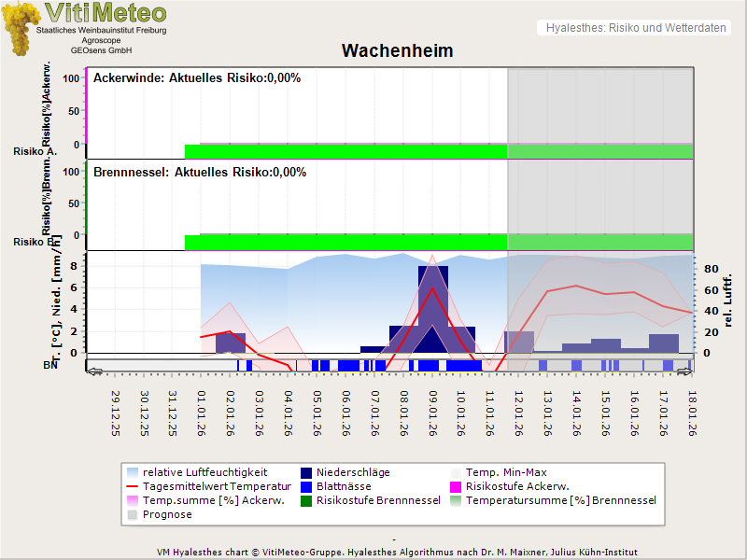Image resolution: width=747 pixels, height=560 pixels.
Task: Click the Blattnässe legend swatch
Action: (x=306, y=486)
